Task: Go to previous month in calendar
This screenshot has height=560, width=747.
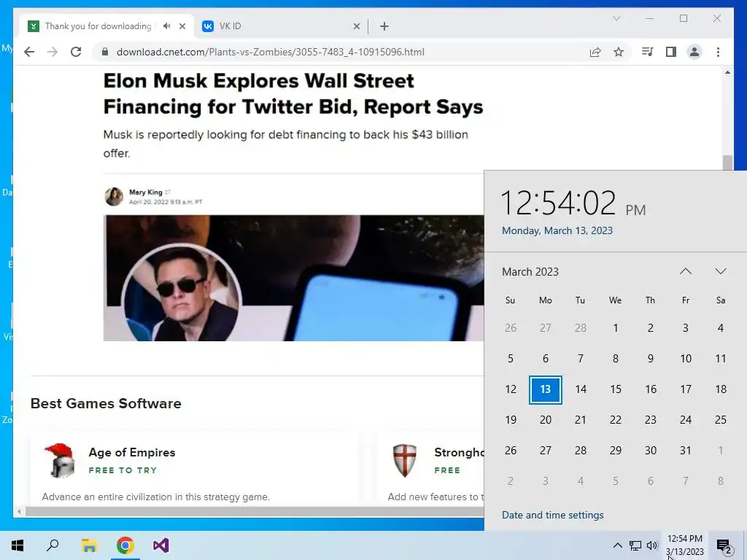Action: 686,271
